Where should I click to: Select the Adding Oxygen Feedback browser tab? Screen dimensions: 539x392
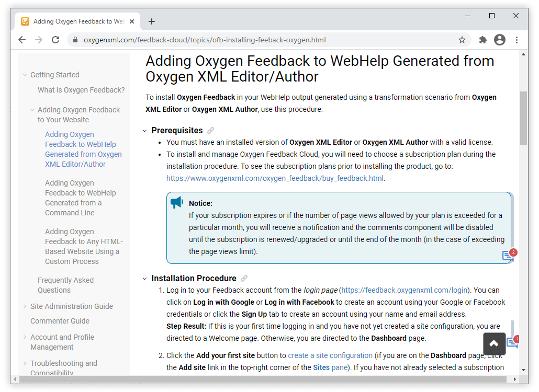coord(77,21)
